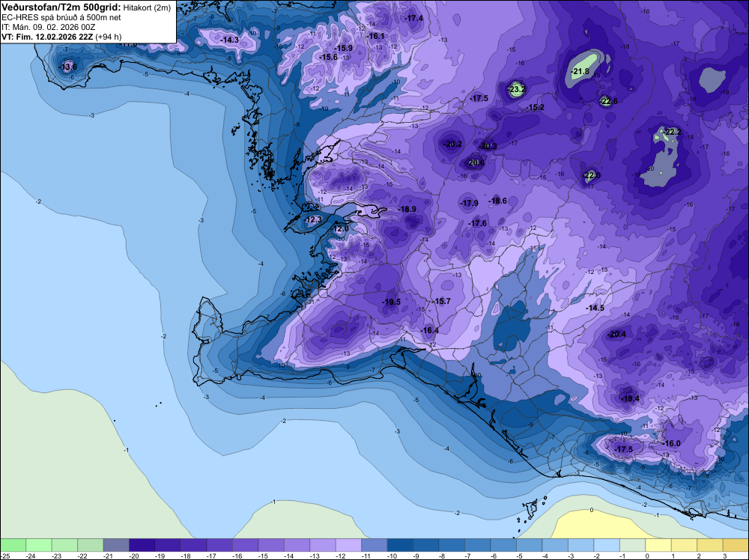Click the -22.0 temperature label
The image size is (749, 560).
tap(592, 176)
